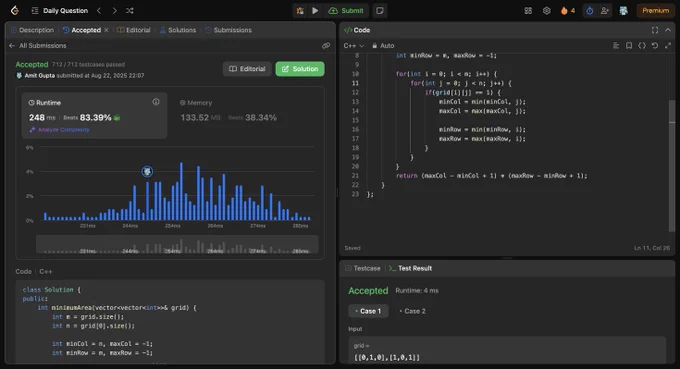Viewport: 680px width, 369px height.
Task: Click Analyze Complexity link
Action: [59, 130]
